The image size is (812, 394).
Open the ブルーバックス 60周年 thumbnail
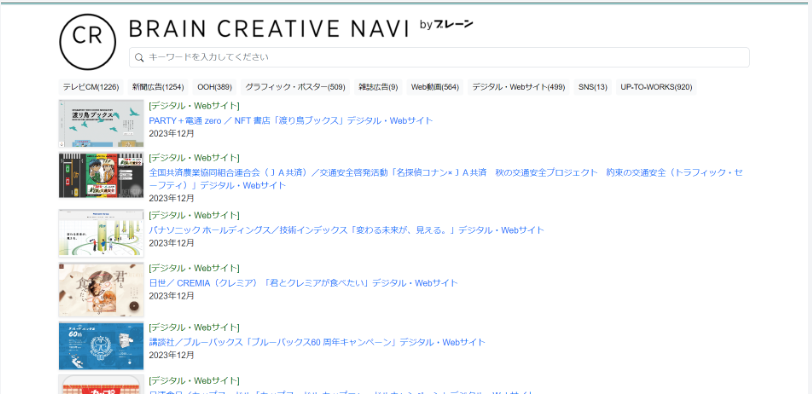point(101,346)
